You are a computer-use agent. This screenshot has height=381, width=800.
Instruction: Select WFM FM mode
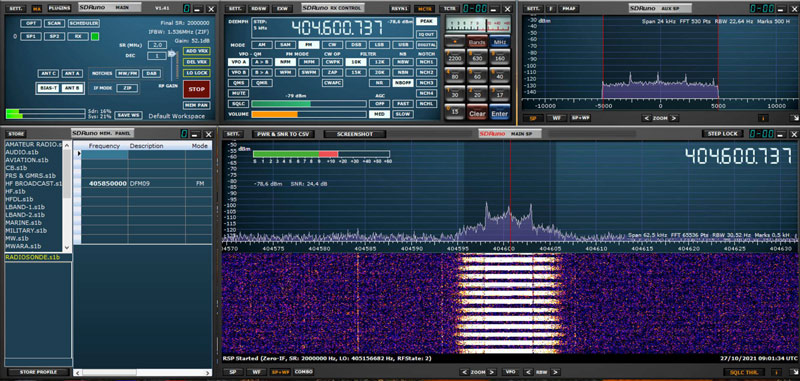[x=285, y=72]
